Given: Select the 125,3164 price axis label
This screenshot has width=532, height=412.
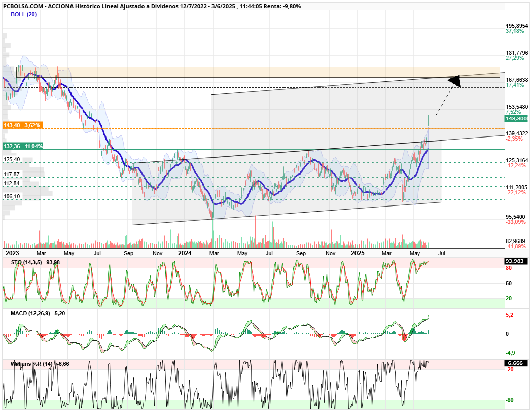Looking at the screenshot, I should point(517,160).
